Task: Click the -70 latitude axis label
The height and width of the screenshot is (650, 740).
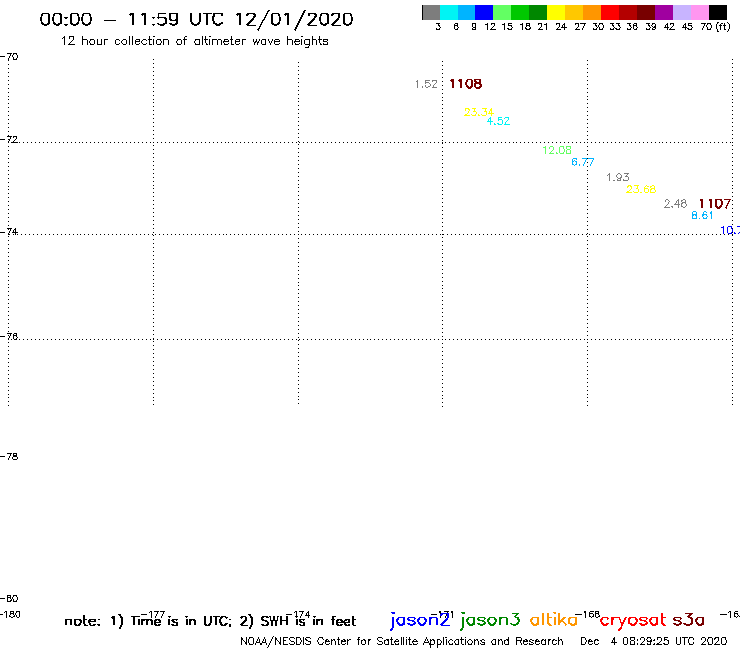Action: click(9, 57)
